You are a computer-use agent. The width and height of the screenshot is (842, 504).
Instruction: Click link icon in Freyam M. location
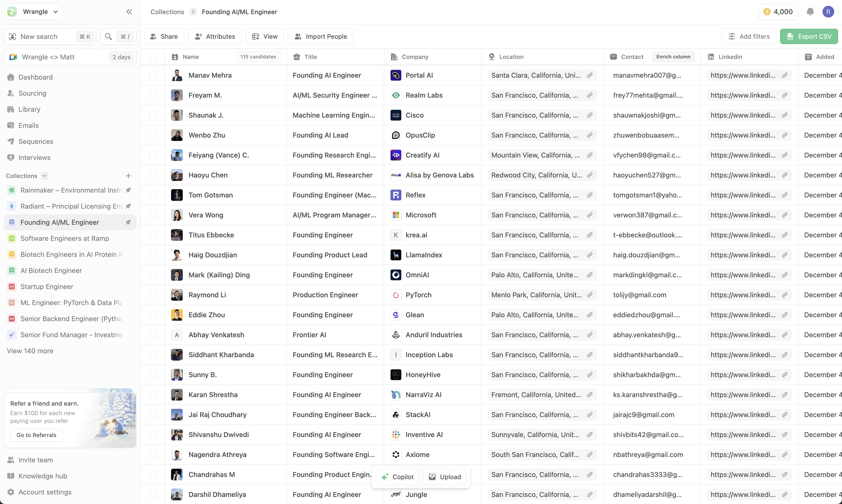[x=590, y=95]
